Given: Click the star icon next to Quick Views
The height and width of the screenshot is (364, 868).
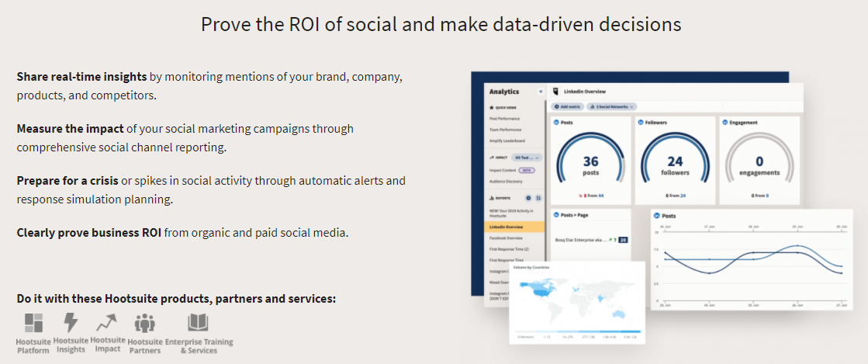Looking at the screenshot, I should point(491,107).
